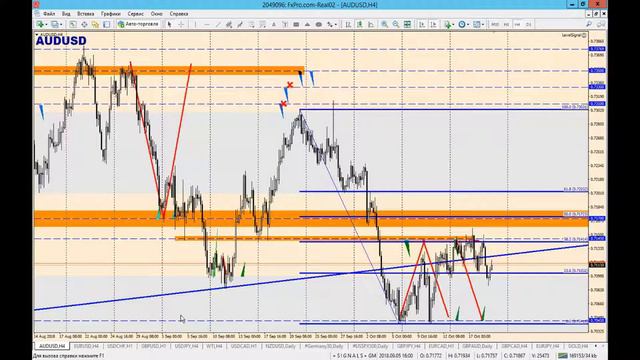
Task: Select the text label (T) tool
Action: 285,24
